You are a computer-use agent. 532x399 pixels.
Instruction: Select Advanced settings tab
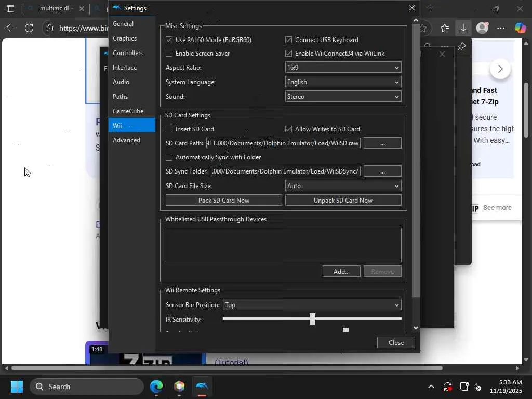131,140
